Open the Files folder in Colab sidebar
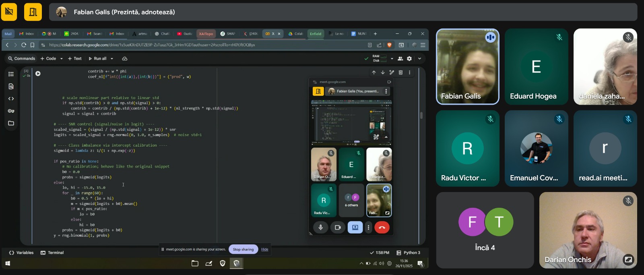 11,123
